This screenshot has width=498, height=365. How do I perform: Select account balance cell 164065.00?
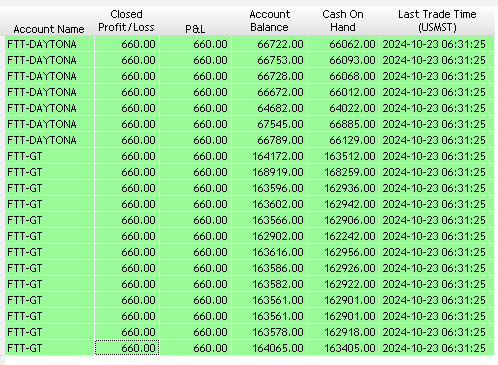[x=269, y=348]
